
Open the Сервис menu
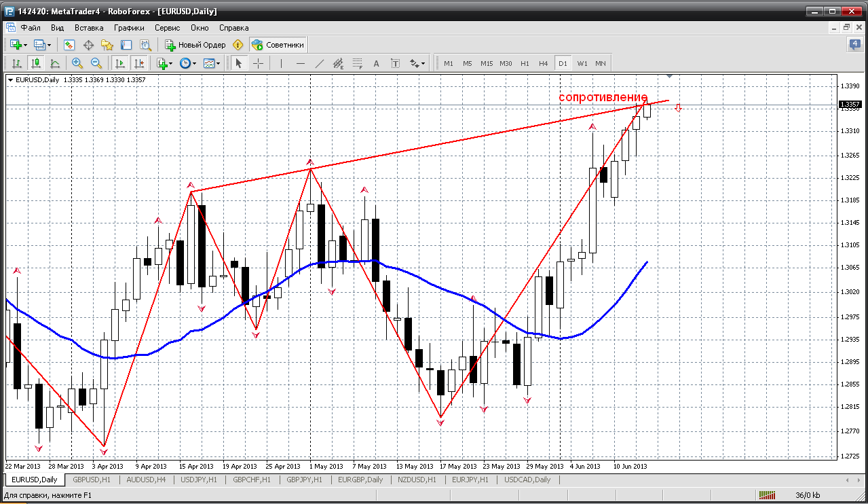(167, 28)
